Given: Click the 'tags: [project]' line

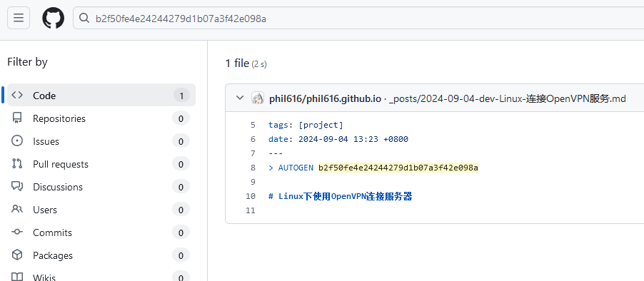Looking at the screenshot, I should pyautogui.click(x=306, y=125).
